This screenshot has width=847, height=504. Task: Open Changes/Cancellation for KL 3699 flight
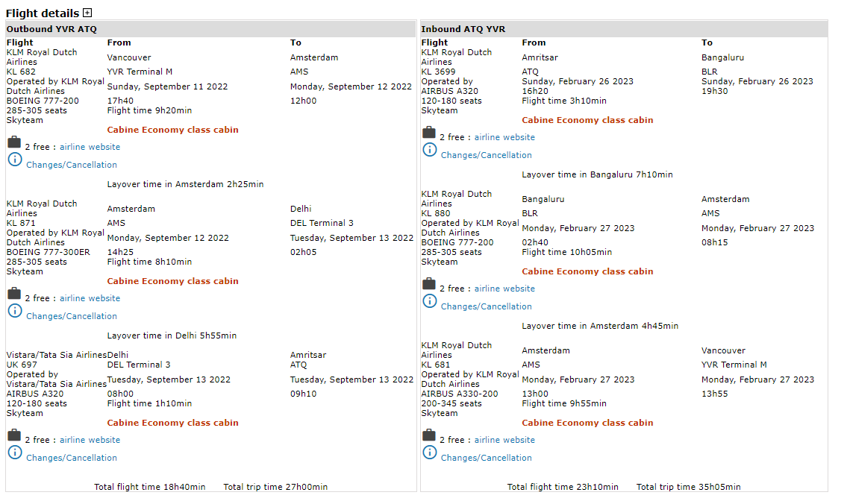point(487,155)
